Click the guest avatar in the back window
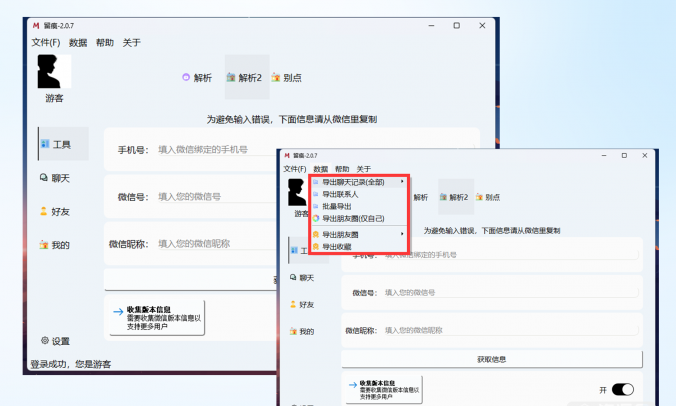The image size is (676, 406). 54,71
